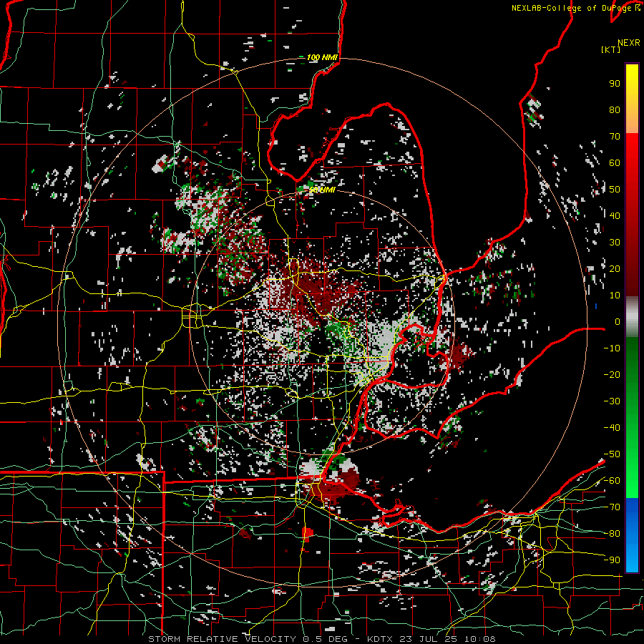Click the positive 10 knot scale label
Screen dimensions: 644x644
click(615, 296)
